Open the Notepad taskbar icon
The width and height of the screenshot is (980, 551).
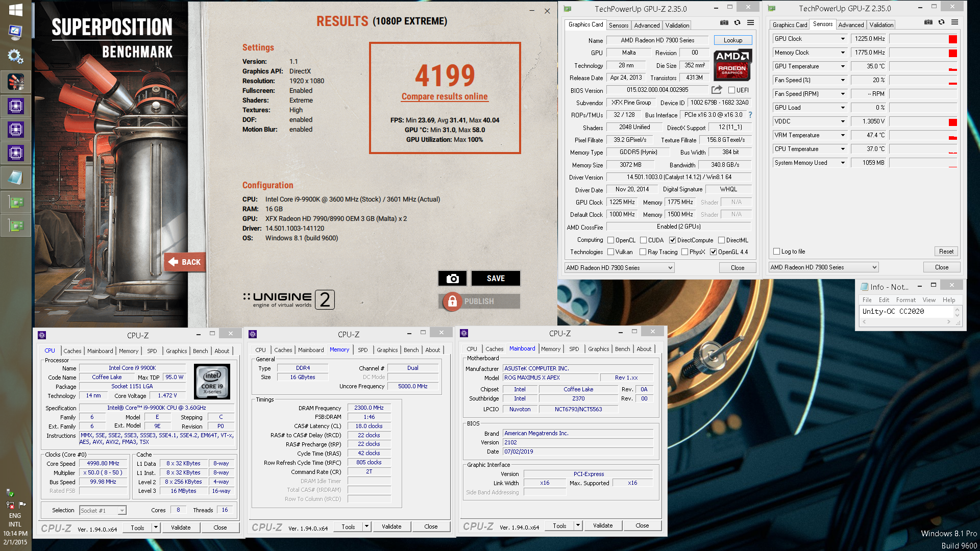pyautogui.click(x=15, y=178)
